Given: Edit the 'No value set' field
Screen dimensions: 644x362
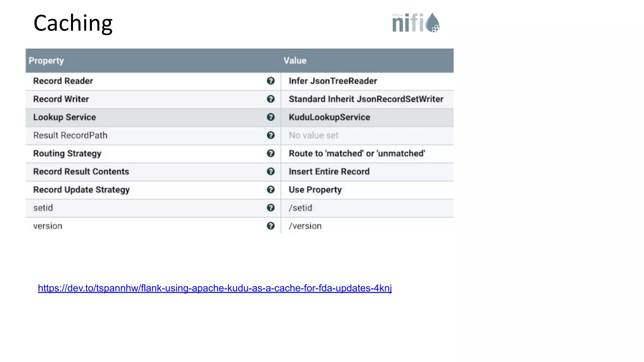Looking at the screenshot, I should (314, 135).
